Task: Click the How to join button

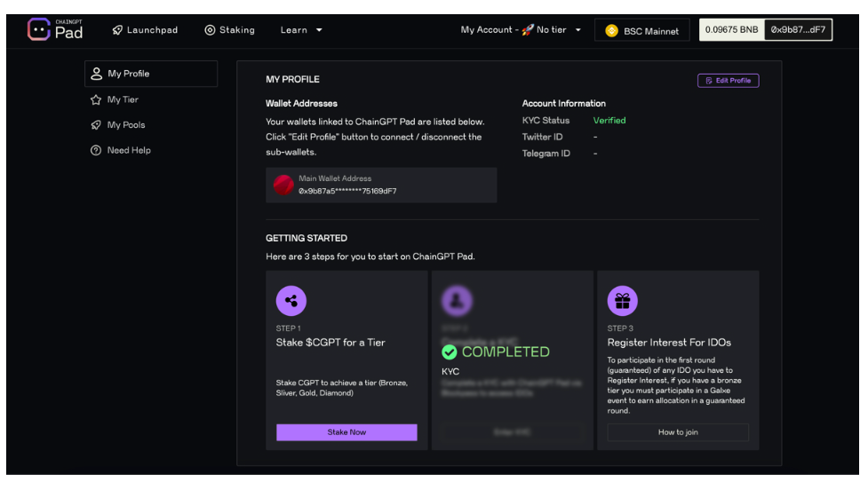Action: tap(678, 432)
